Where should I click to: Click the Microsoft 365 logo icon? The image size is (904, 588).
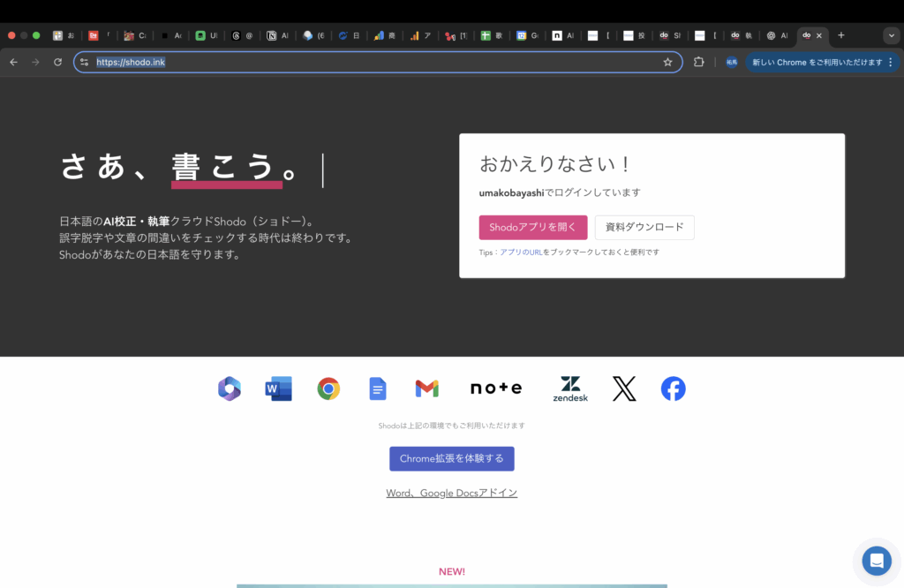[230, 388]
